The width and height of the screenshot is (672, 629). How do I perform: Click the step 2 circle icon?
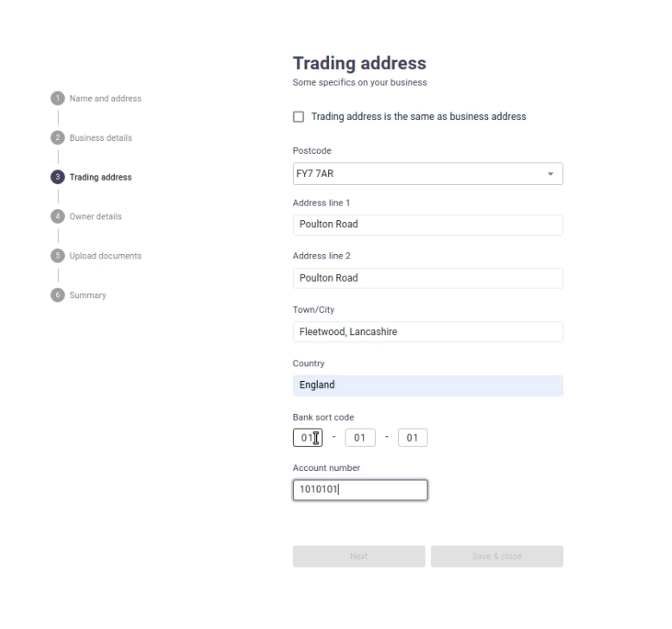tap(57, 137)
